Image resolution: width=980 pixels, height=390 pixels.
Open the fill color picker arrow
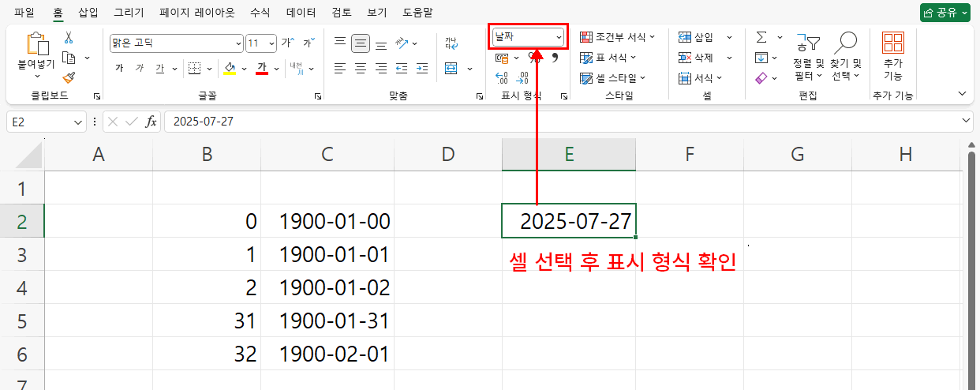[244, 68]
